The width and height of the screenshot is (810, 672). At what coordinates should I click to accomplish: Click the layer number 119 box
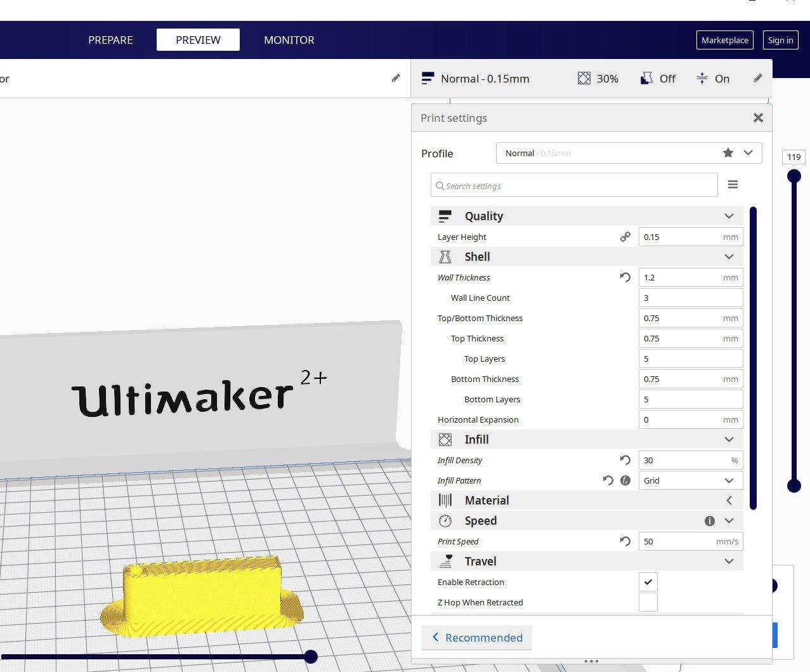click(794, 157)
